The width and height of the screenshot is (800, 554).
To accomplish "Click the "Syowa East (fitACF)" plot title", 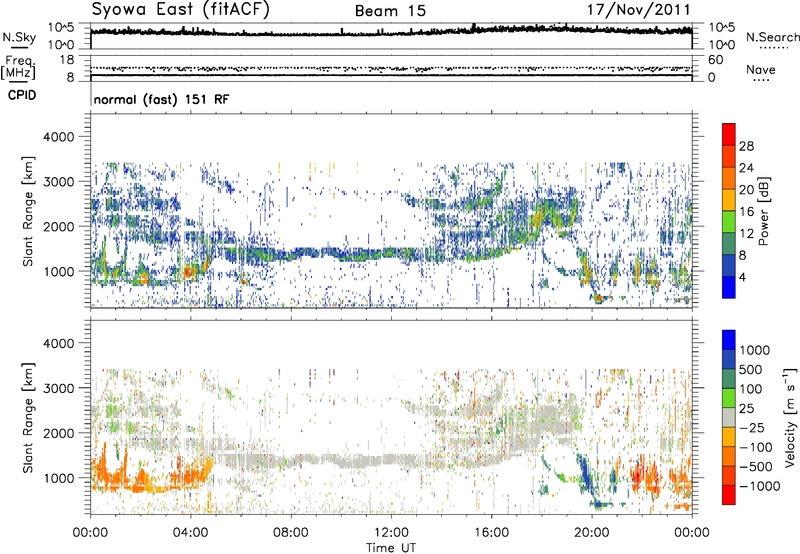I will pos(181,10).
